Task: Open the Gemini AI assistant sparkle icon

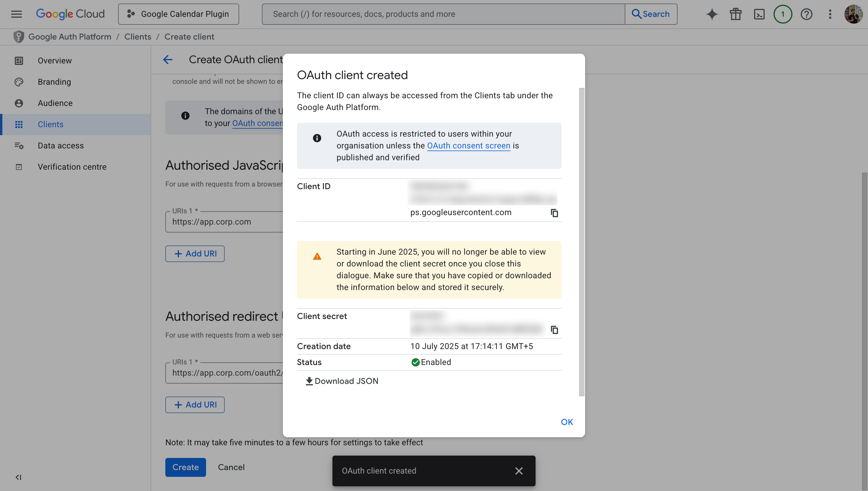Action: coord(712,14)
